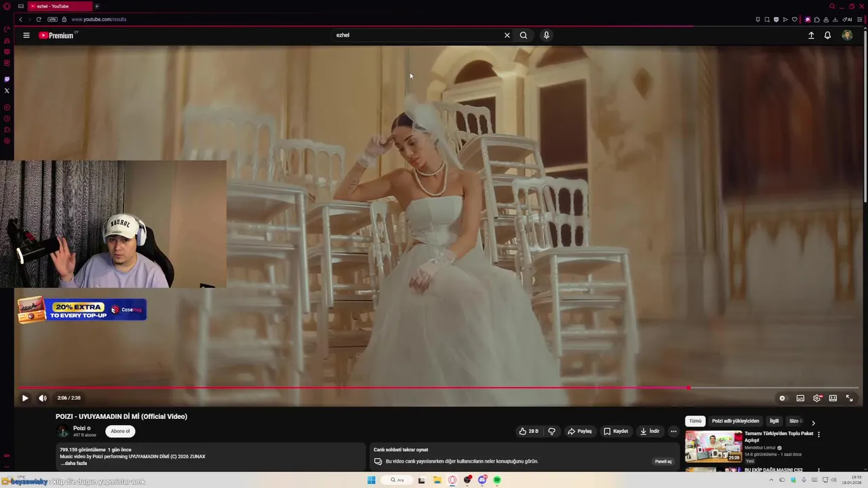Run search with the magnifier button
Screen dimensions: 868x488
524,35
